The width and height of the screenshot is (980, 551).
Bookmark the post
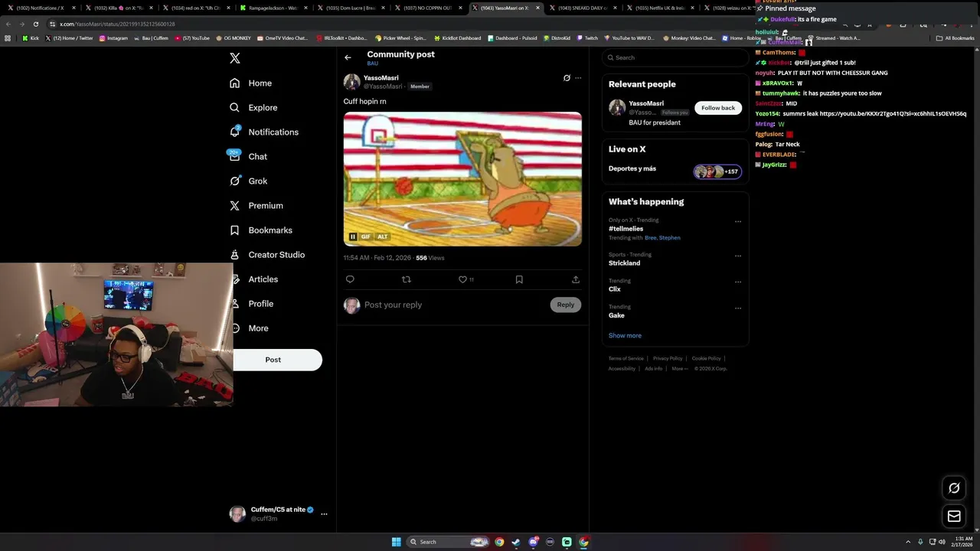(519, 279)
